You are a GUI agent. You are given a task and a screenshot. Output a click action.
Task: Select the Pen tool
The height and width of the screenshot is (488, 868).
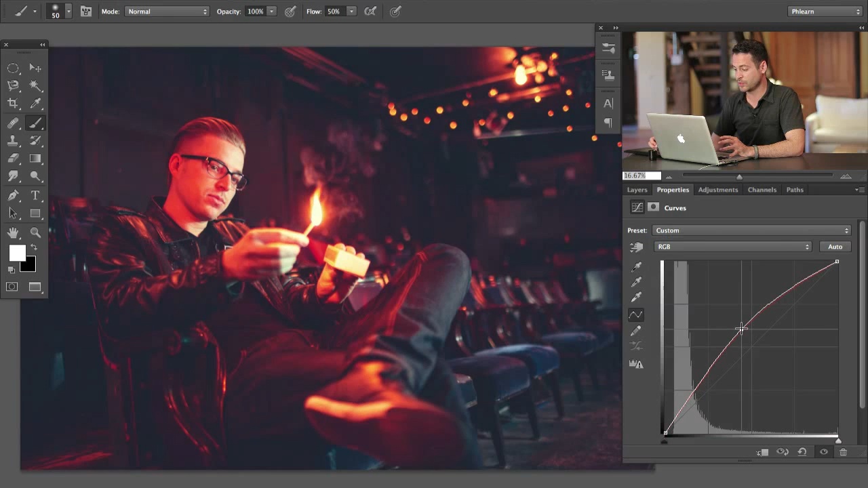click(13, 196)
